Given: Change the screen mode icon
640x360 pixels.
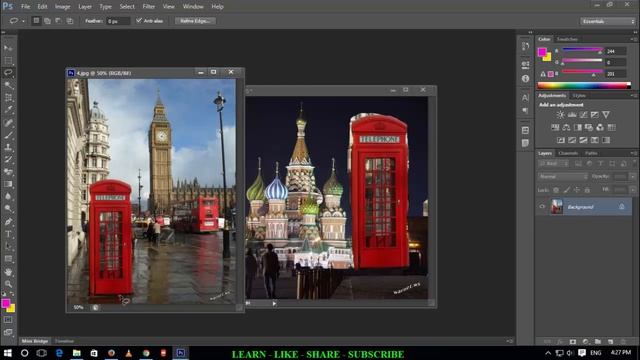Looking at the screenshot, I should click(8, 332).
